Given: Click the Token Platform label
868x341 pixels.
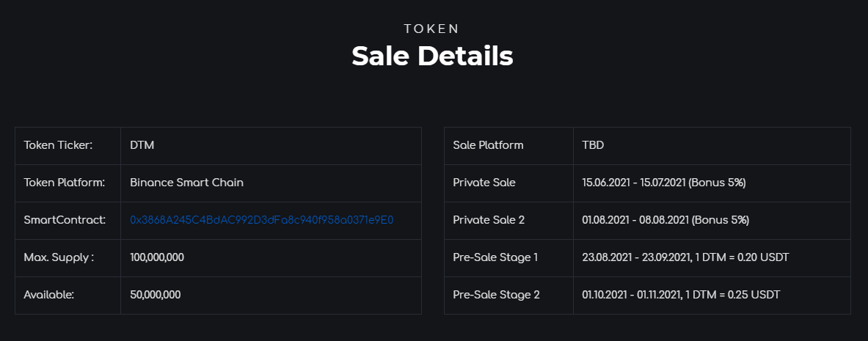Looking at the screenshot, I should (65, 182).
